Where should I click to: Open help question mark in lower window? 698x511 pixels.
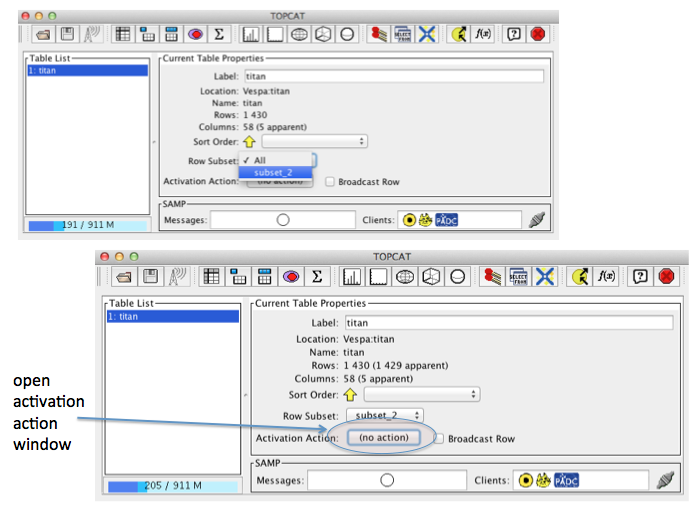(640, 277)
